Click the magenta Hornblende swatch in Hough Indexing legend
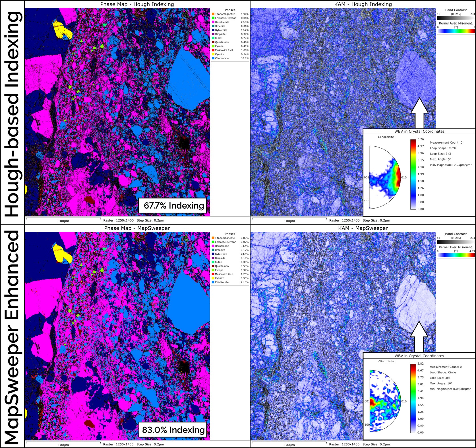The height and width of the screenshot is (448, 476). point(213,22)
